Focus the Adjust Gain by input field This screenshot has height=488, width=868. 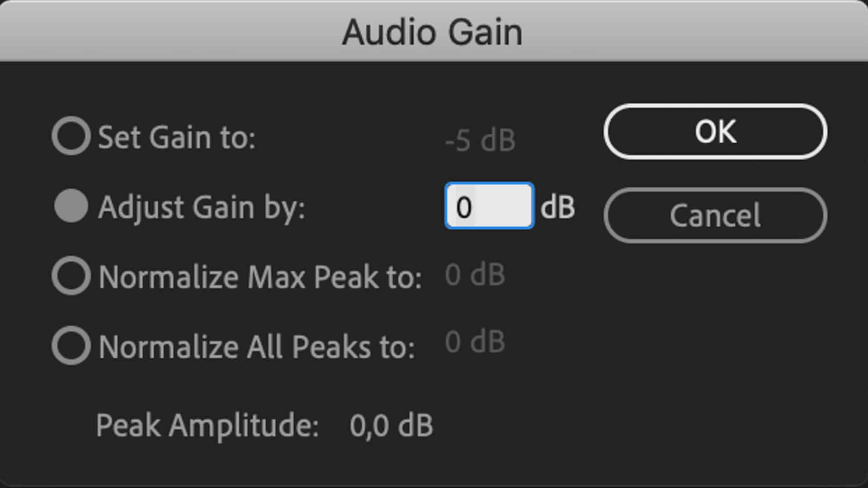489,206
